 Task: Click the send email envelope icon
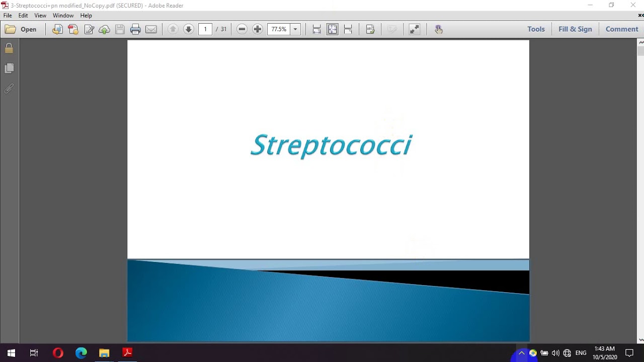[151, 29]
